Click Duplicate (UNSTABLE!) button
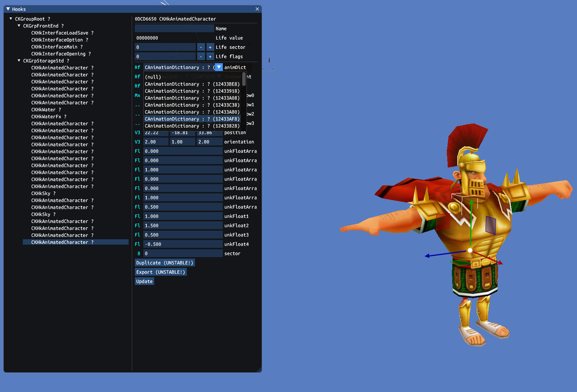 pos(165,263)
